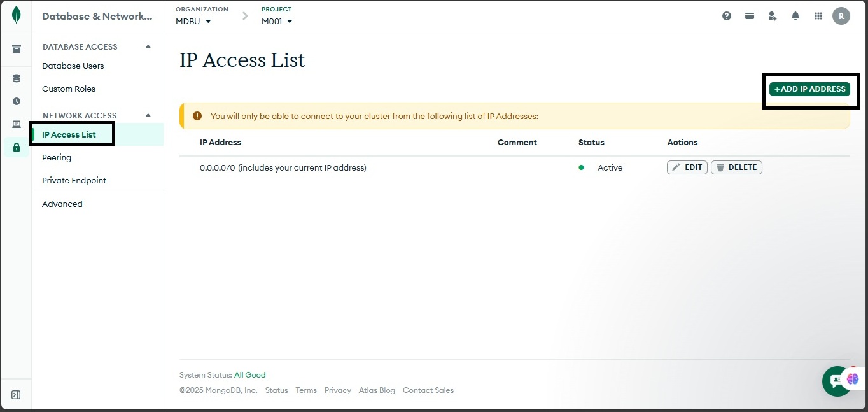Open the database stack icon in the sidebar
Viewport: 868px width, 412px height.
pos(17,78)
